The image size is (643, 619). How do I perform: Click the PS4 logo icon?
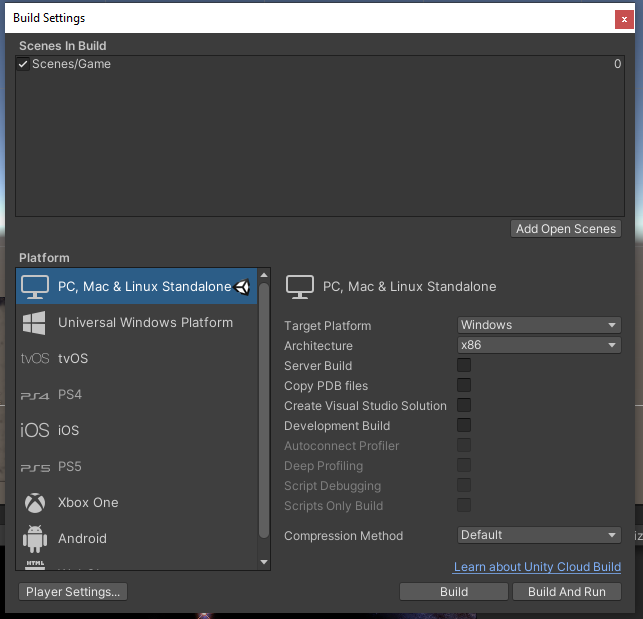35,396
